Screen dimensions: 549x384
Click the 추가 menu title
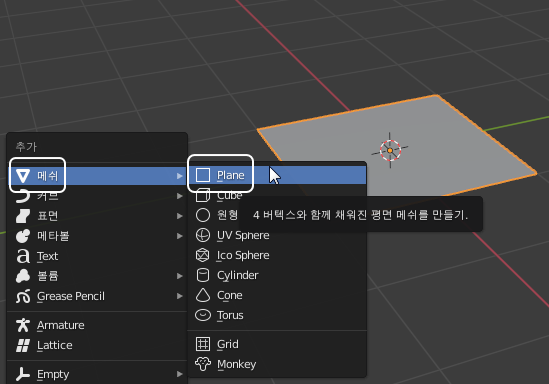(26, 146)
